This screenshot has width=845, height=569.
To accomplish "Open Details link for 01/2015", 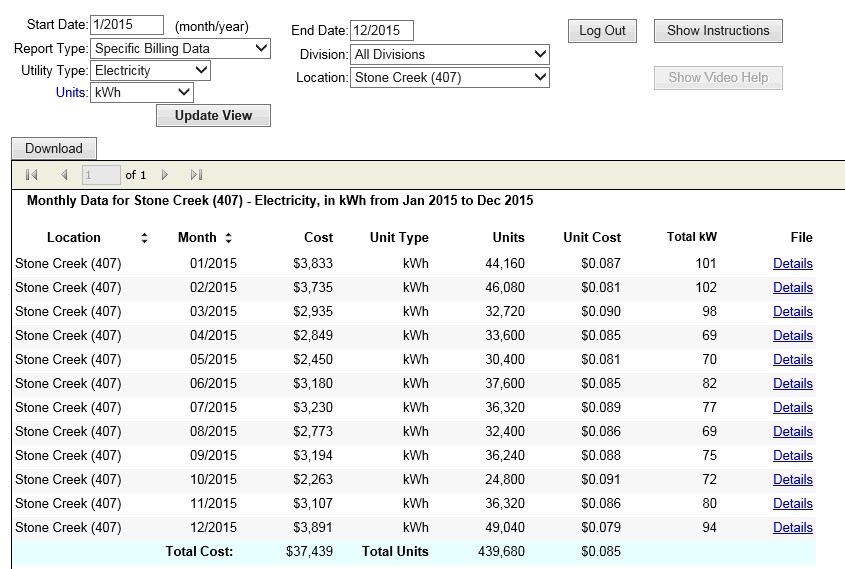I will point(792,264).
